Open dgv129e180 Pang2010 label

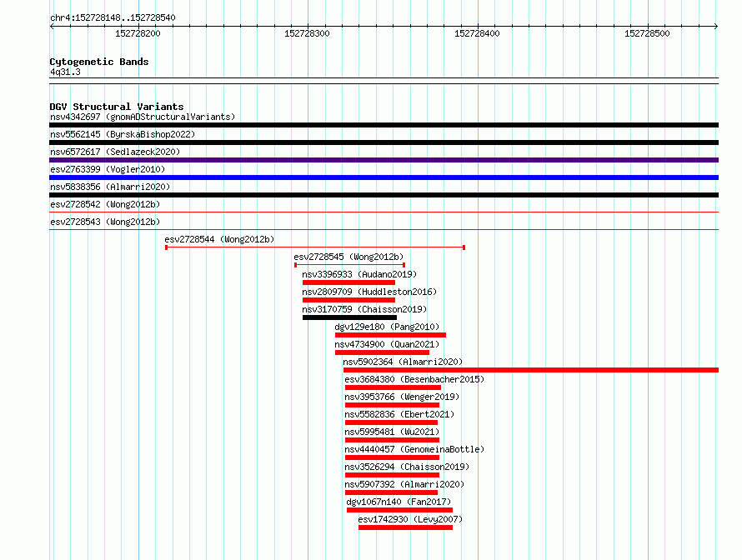click(387, 327)
